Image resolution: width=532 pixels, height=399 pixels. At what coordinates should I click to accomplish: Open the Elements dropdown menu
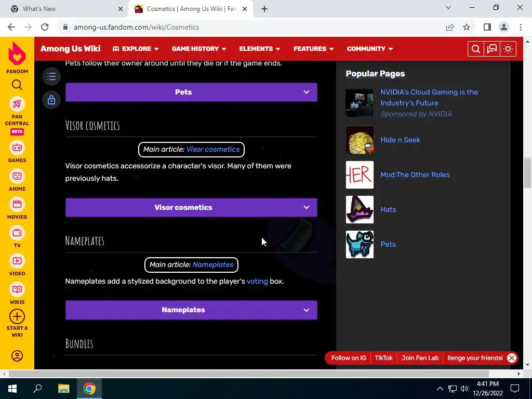[x=260, y=49]
